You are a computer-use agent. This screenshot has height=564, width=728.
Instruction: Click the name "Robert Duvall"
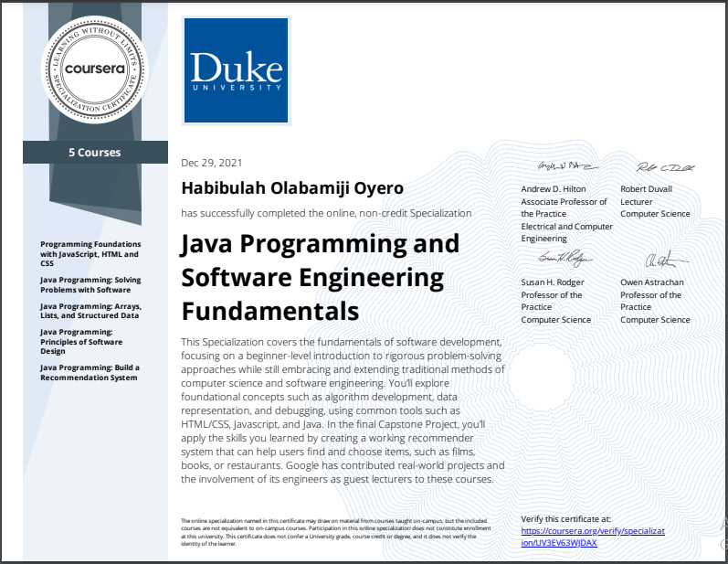tap(647, 189)
